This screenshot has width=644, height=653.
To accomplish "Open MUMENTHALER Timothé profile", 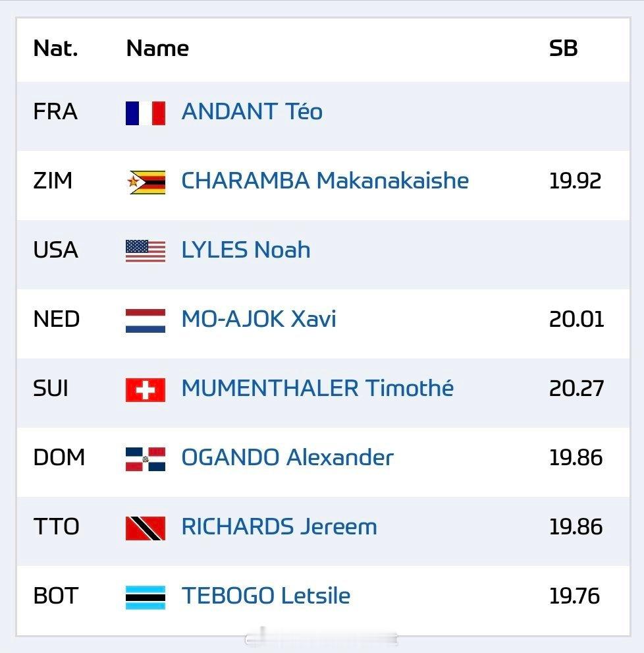I will point(317,388).
